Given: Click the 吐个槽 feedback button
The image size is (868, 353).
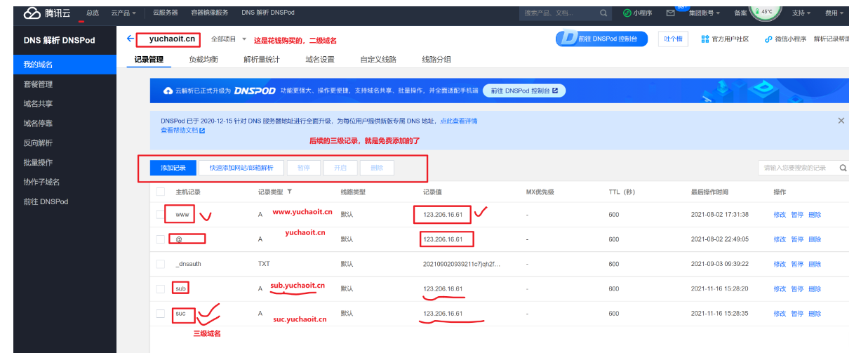Looking at the screenshot, I should click(x=673, y=39).
